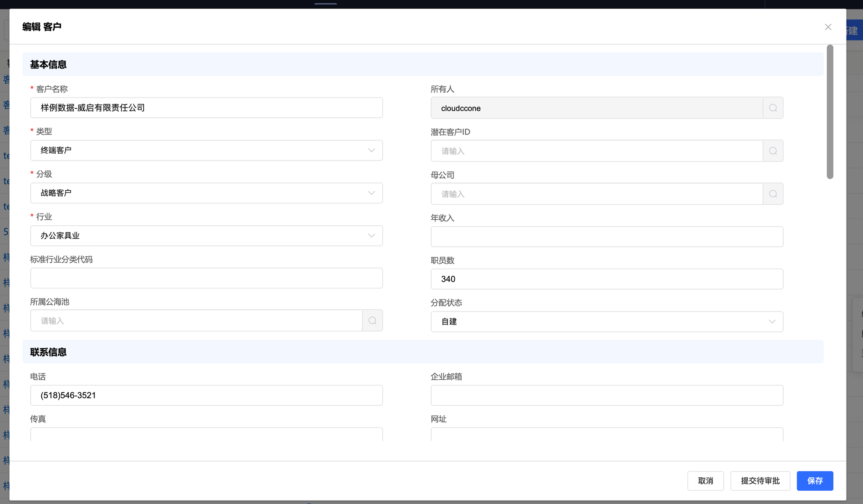This screenshot has width=863, height=504.
Task: Click the 电话 field with (518)546-3521
Action: 206,395
